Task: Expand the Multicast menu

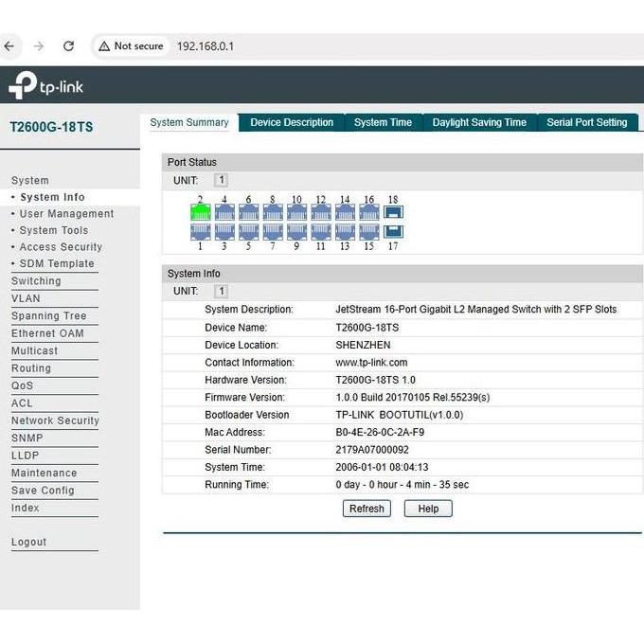Action: [34, 350]
